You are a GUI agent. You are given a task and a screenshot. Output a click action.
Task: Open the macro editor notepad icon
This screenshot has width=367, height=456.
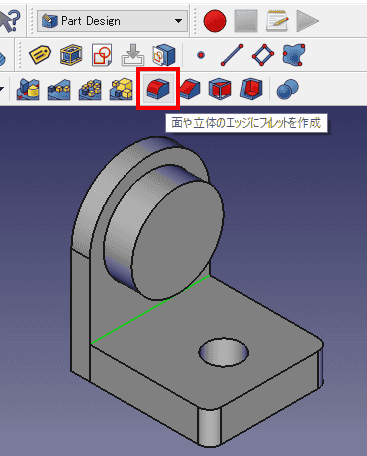point(277,21)
